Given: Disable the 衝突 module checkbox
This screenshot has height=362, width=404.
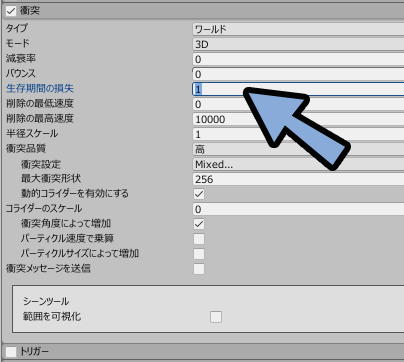Looking at the screenshot, I should click(11, 11).
